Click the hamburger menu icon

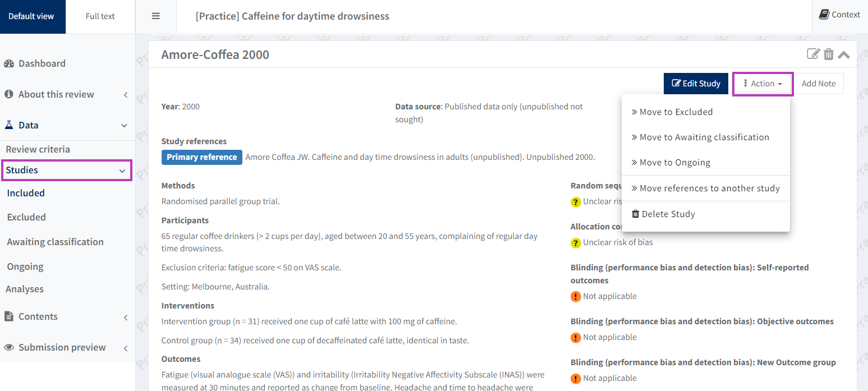[156, 16]
